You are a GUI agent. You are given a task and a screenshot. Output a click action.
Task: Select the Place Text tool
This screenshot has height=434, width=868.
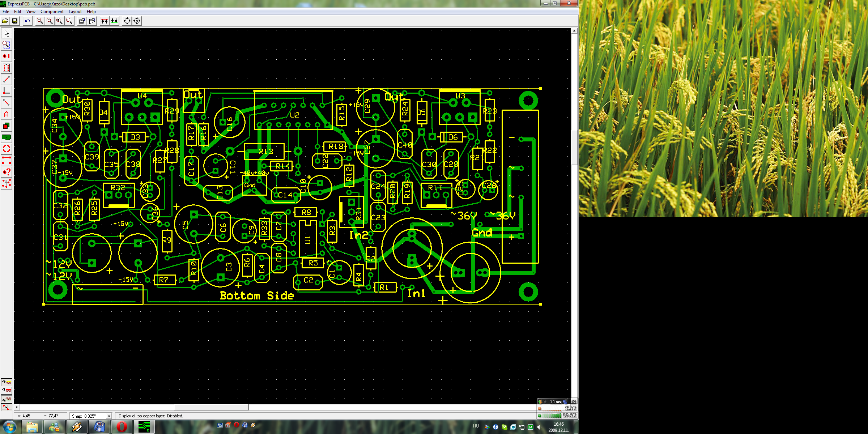(x=6, y=114)
